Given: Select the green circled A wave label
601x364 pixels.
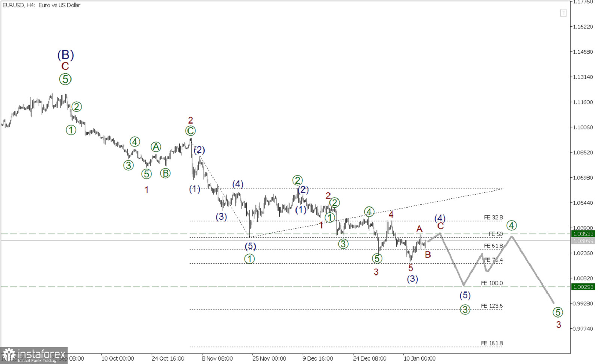Looking at the screenshot, I should [x=156, y=147].
